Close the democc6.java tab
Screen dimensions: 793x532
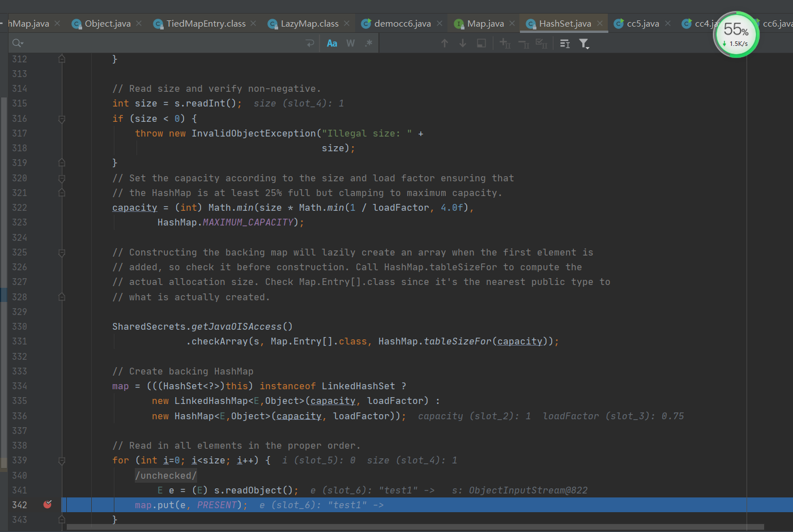click(x=440, y=23)
